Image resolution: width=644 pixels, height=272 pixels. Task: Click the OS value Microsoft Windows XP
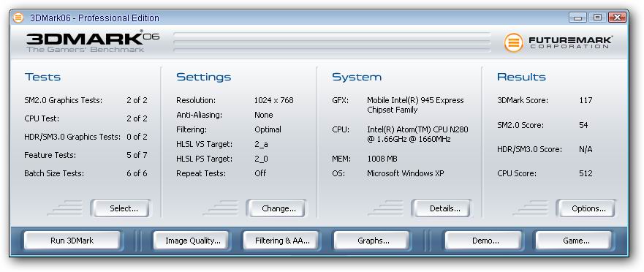pos(406,173)
